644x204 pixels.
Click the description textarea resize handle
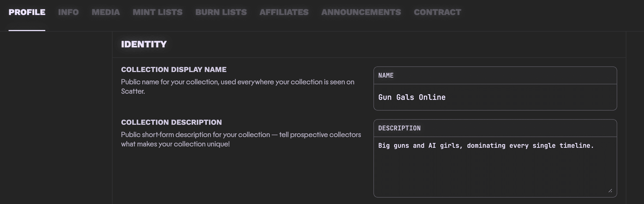pos(610,191)
